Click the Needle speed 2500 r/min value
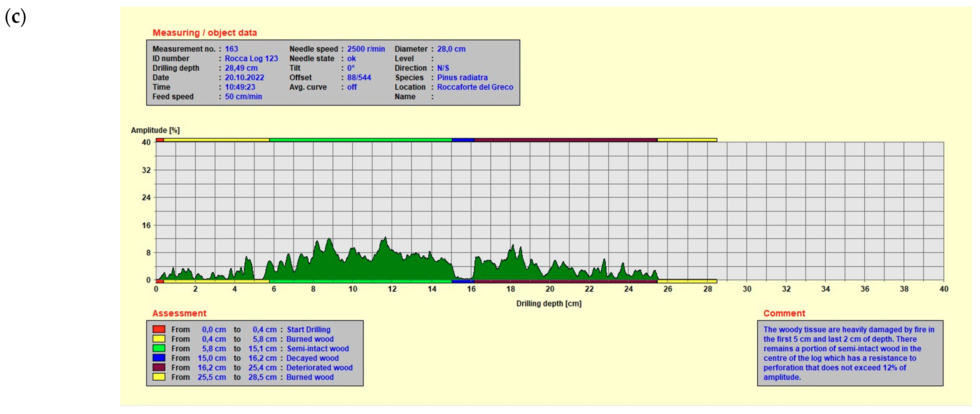This screenshot has width=980, height=414. (366, 49)
